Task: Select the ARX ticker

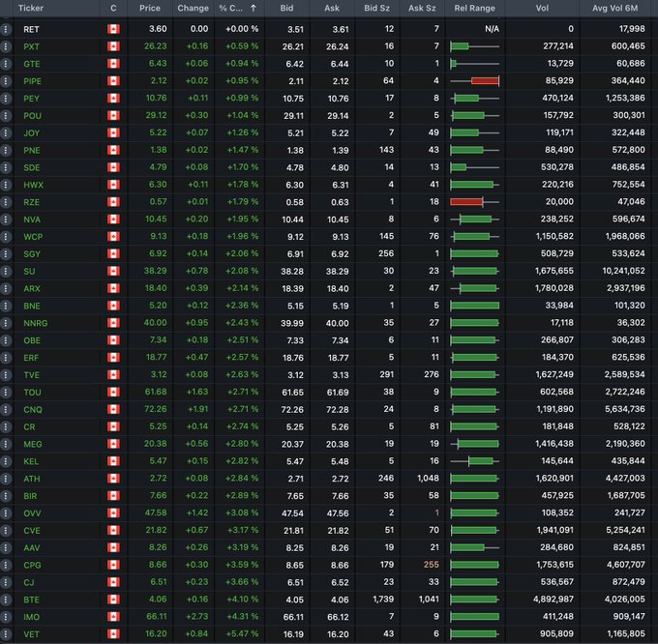Action: [32, 288]
